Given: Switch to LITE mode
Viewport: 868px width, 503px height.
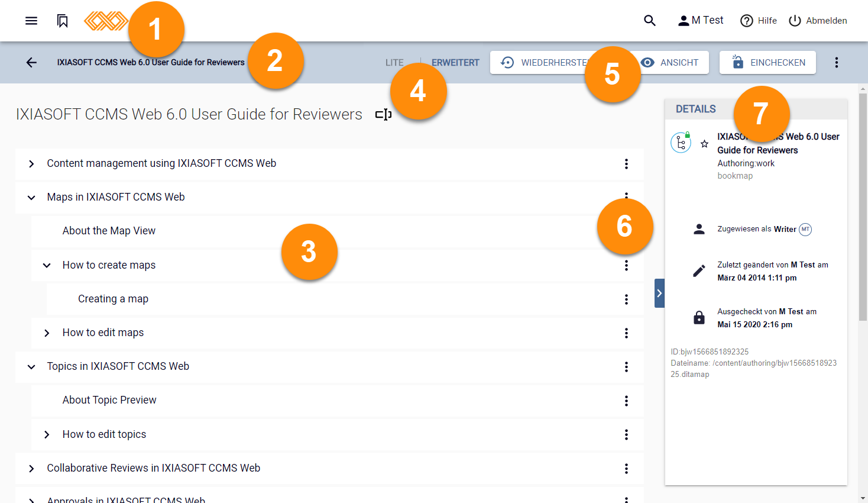Looking at the screenshot, I should point(394,63).
